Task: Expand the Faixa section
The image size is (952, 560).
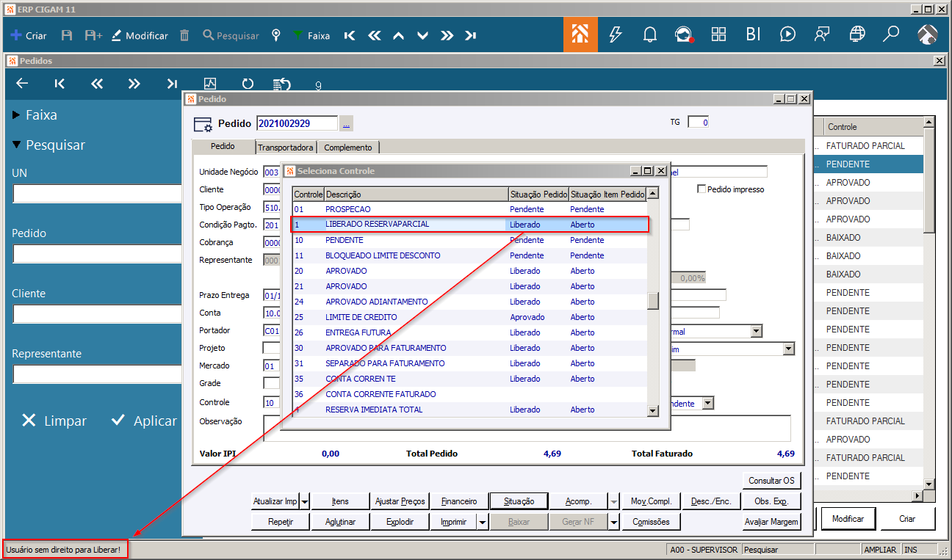Action: click(17, 115)
